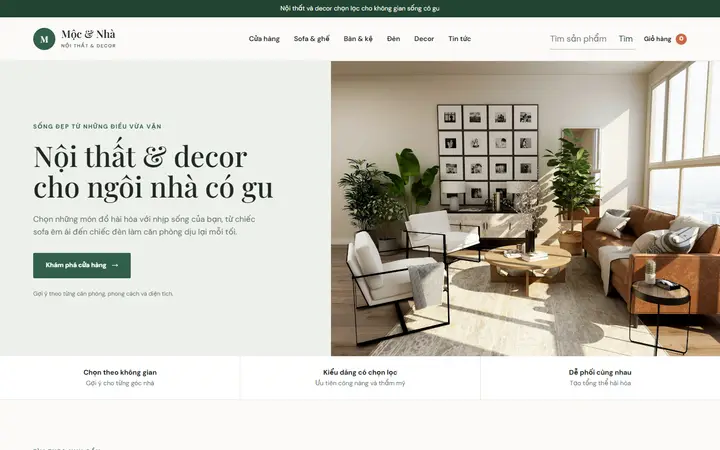This screenshot has width=720, height=450.
Task: Click the top announcement bar text
Action: (x=360, y=8)
